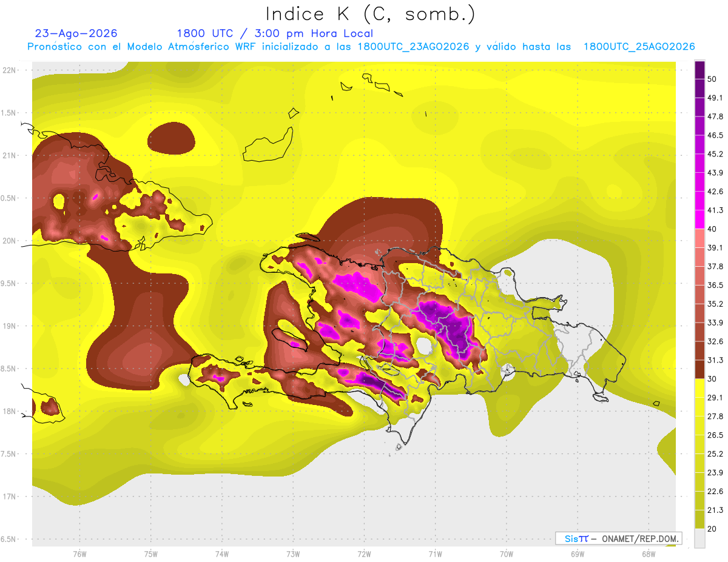Click the longitude axis label "69W"

click(x=578, y=554)
